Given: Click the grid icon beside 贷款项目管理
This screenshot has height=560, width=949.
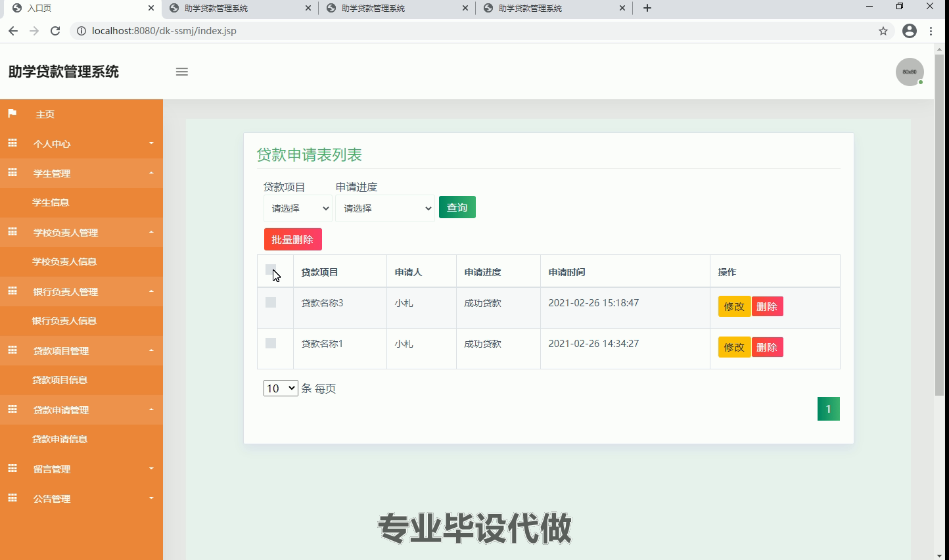Looking at the screenshot, I should (x=12, y=350).
